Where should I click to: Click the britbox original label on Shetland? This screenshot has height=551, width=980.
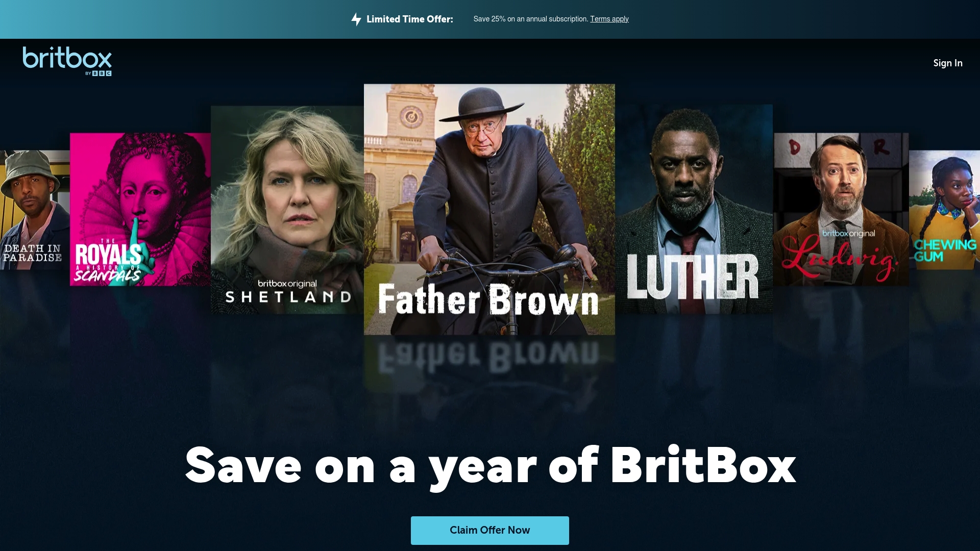tap(287, 284)
